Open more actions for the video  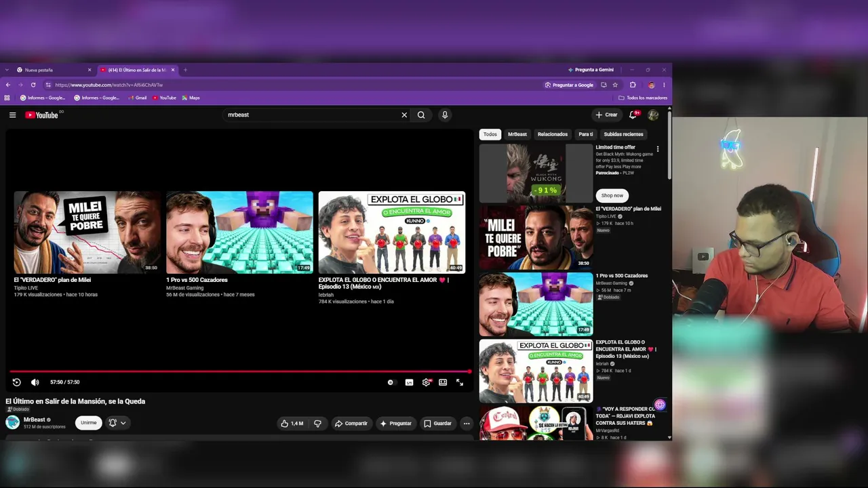point(467,424)
